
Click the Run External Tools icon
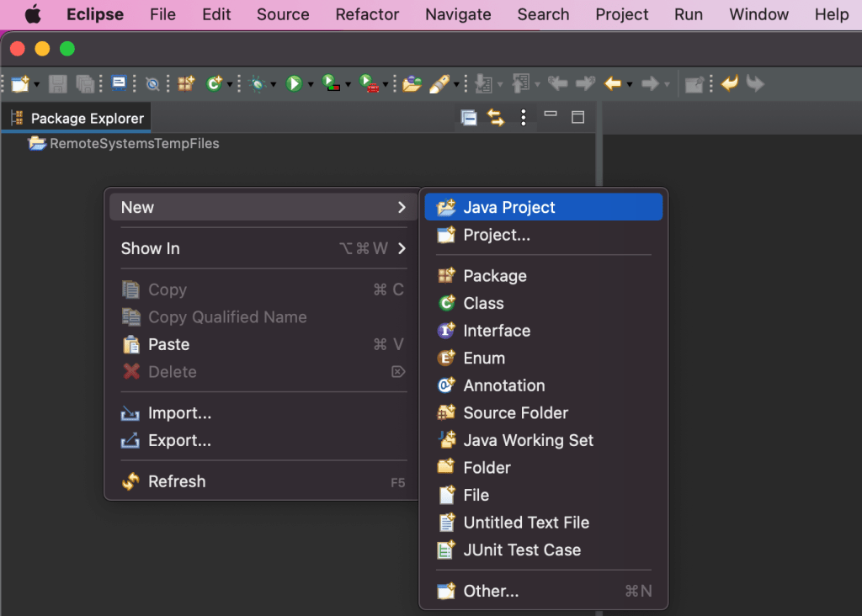[369, 83]
